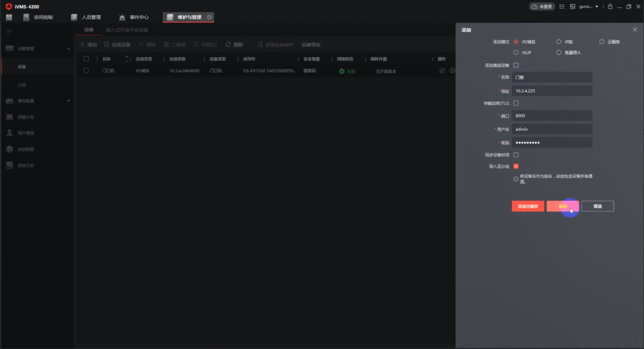Open the task list icon beside cloud status
Image resolution: width=644 pixels, height=349 pixels.
(x=561, y=7)
